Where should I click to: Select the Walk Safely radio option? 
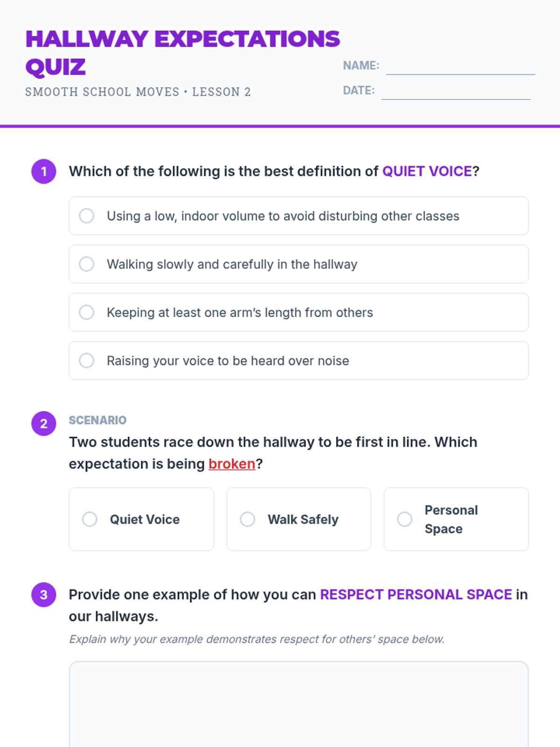(247, 519)
